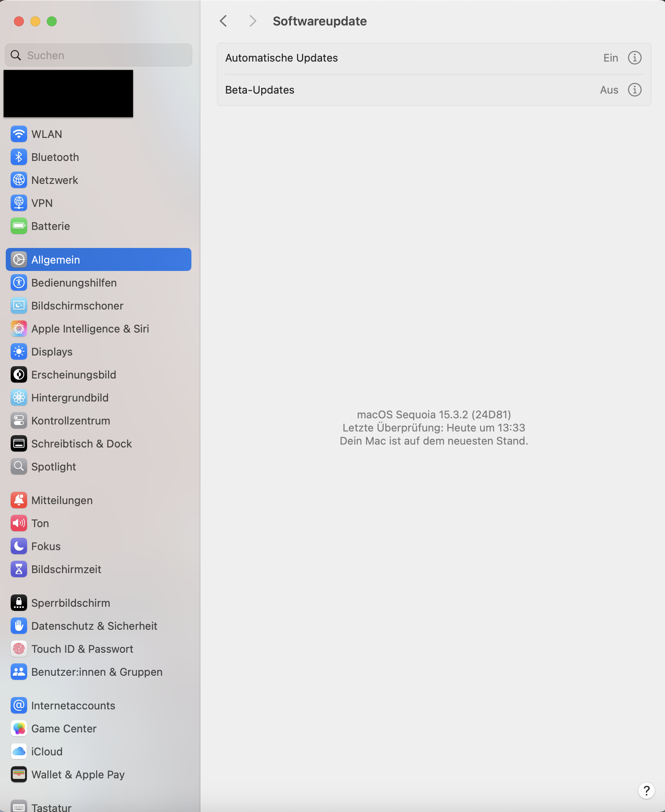Open the iCloud cloud icon
Screen dimensions: 665x812
point(19,752)
